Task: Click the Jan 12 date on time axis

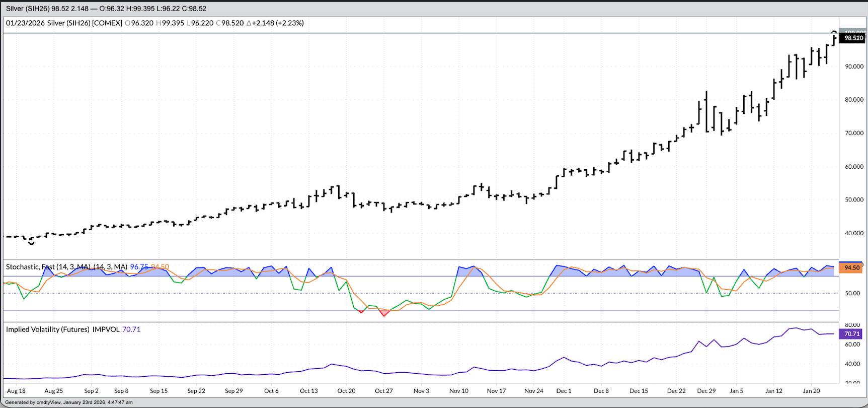Action: tap(774, 391)
